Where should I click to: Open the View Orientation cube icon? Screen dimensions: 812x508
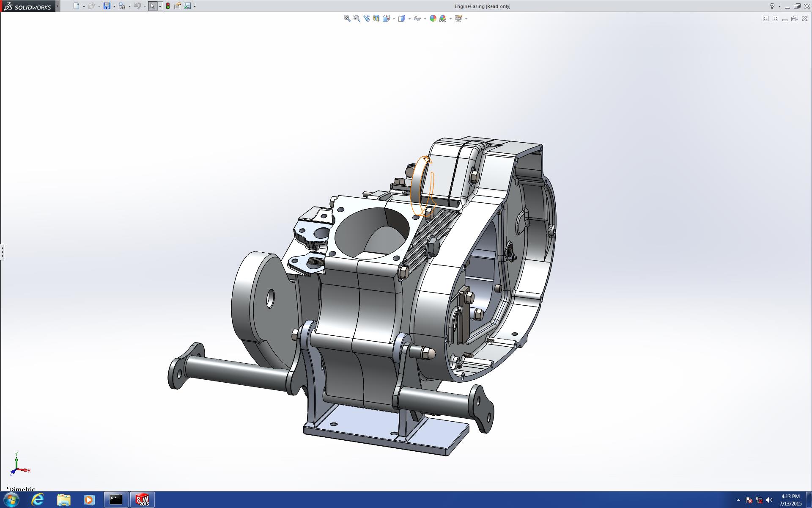coord(386,18)
